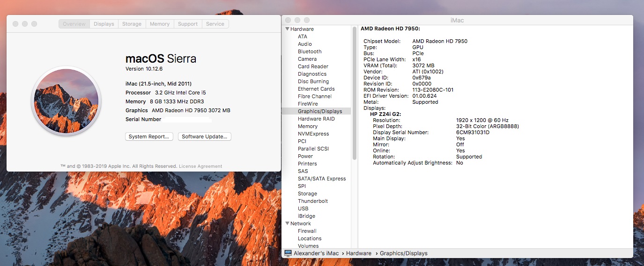644x266 pixels.
Task: Switch to the Overview tab
Action: coord(74,24)
